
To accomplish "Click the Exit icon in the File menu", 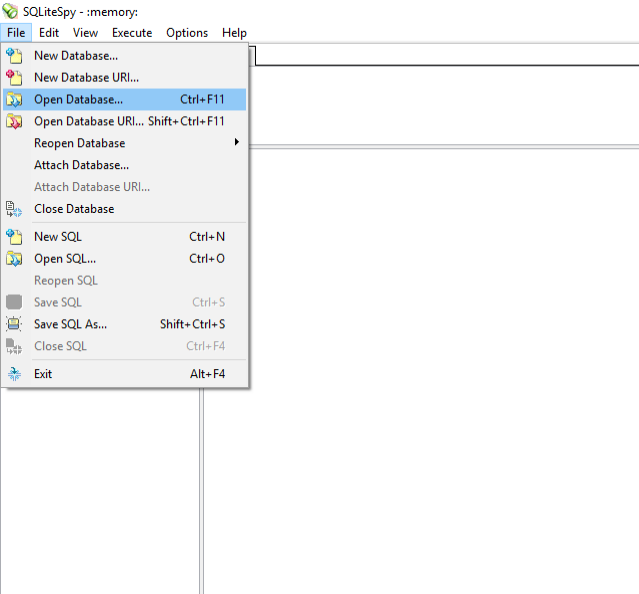I will pyautogui.click(x=14, y=374).
